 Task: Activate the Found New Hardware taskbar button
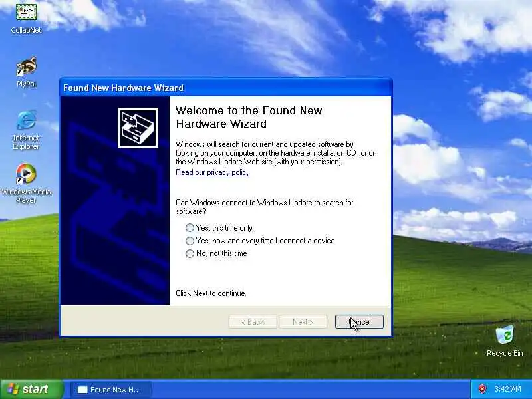click(x=110, y=390)
